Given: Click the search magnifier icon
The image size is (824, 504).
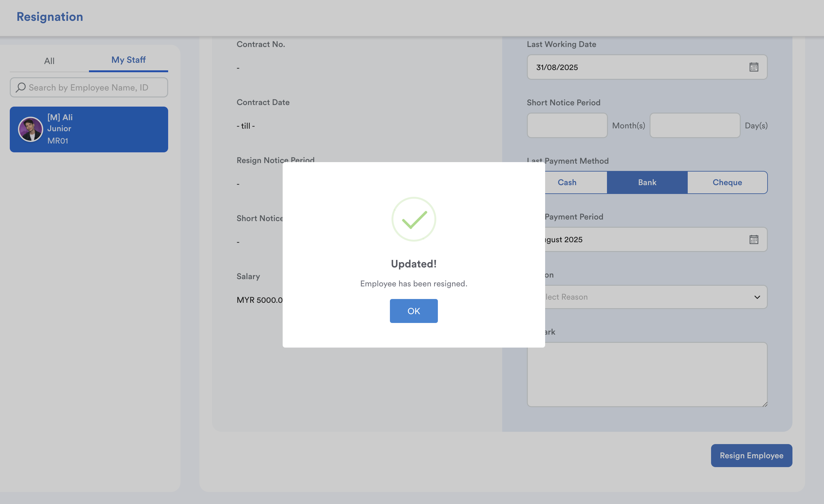Looking at the screenshot, I should point(21,87).
